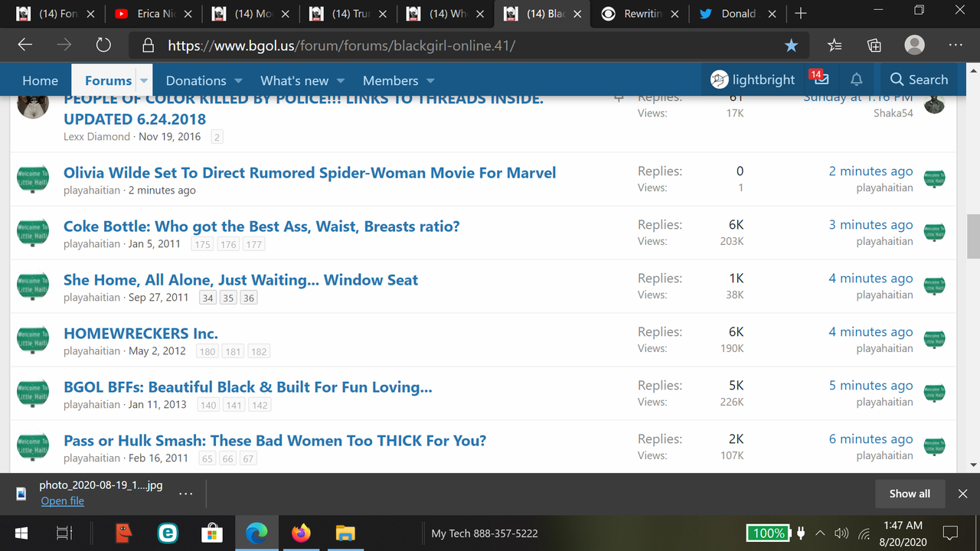Click Shaka54 username in last-post column

893,113
